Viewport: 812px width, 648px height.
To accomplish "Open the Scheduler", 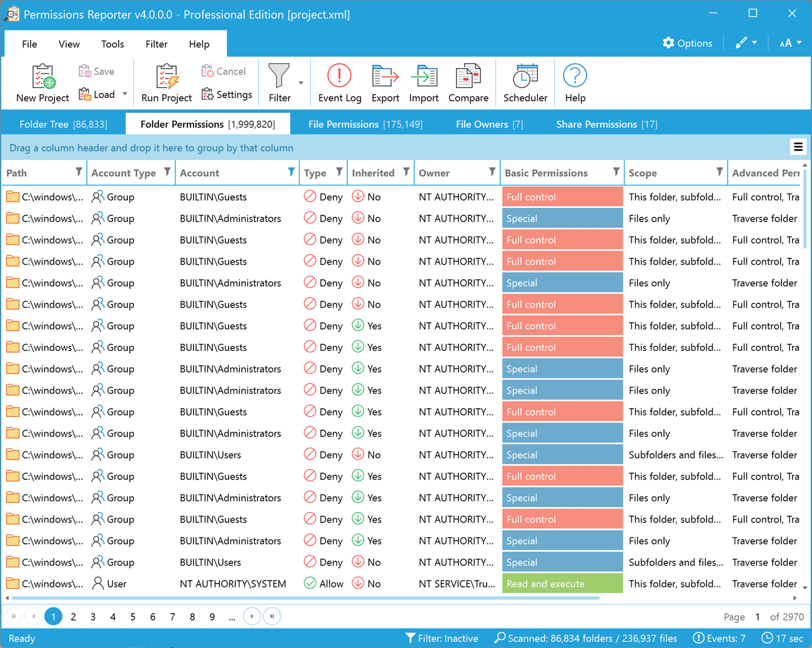I will (525, 82).
